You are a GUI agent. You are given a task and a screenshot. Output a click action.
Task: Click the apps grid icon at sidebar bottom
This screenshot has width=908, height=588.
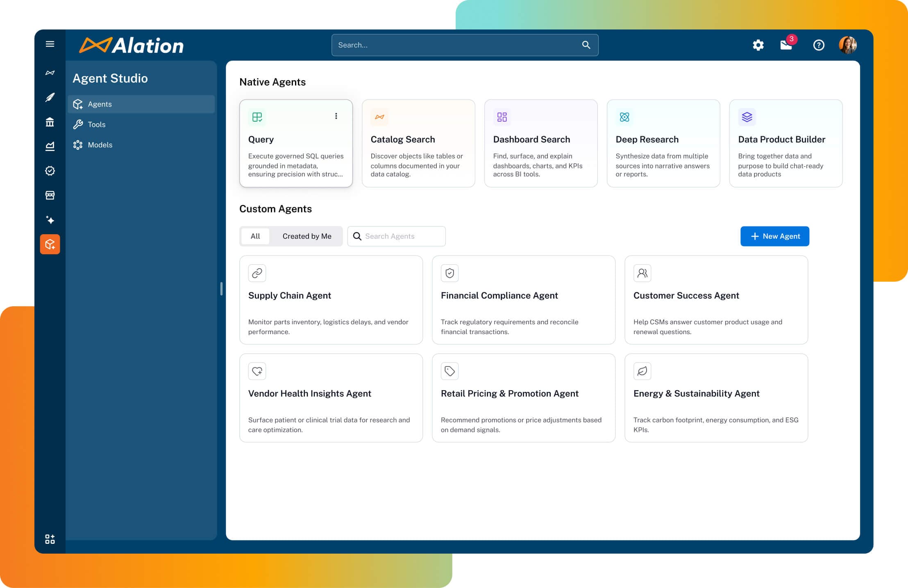(50, 540)
